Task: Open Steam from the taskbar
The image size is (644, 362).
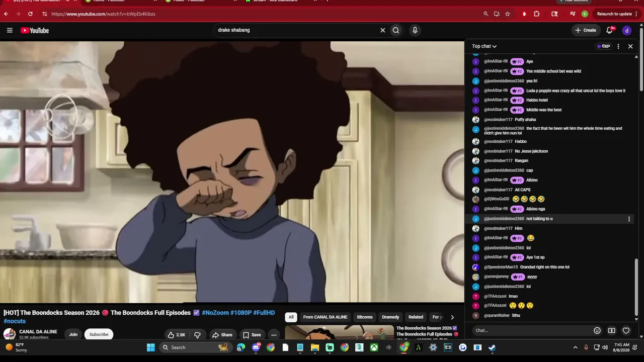Action: [x=492, y=347]
